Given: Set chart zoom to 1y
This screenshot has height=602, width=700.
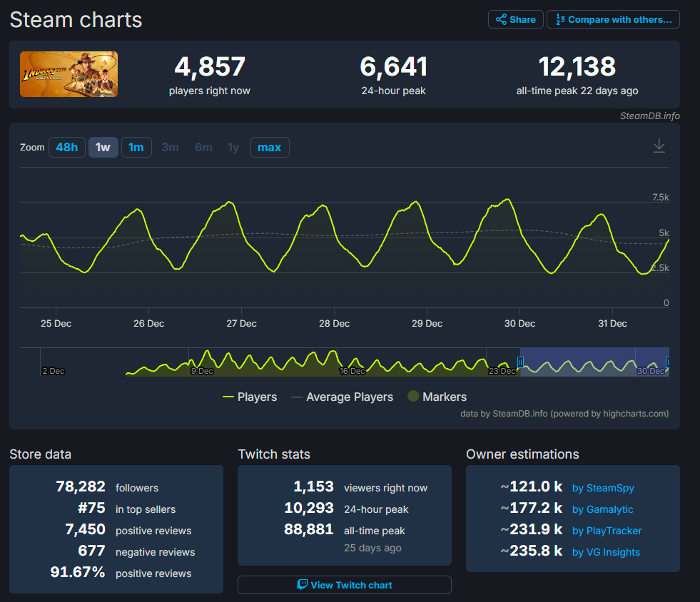Looking at the screenshot, I should click(233, 147).
